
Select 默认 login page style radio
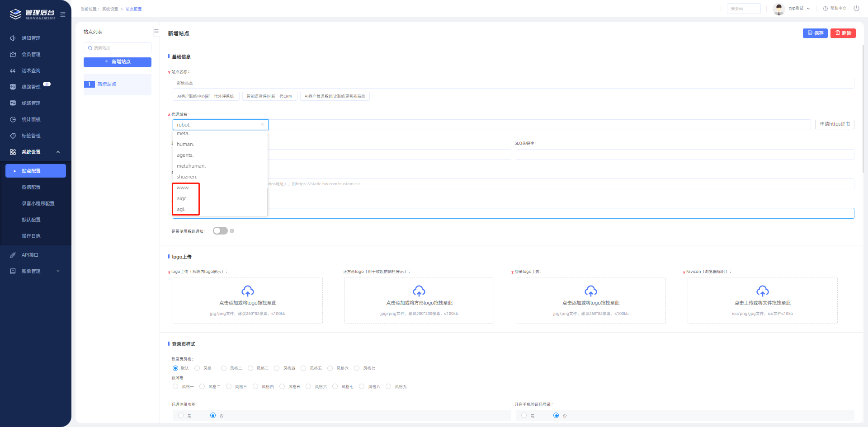(x=175, y=368)
